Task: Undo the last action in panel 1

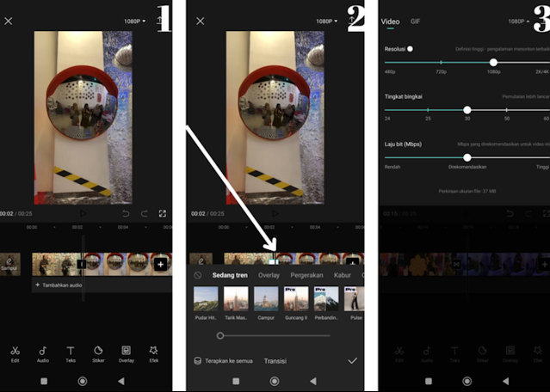Action: (126, 213)
